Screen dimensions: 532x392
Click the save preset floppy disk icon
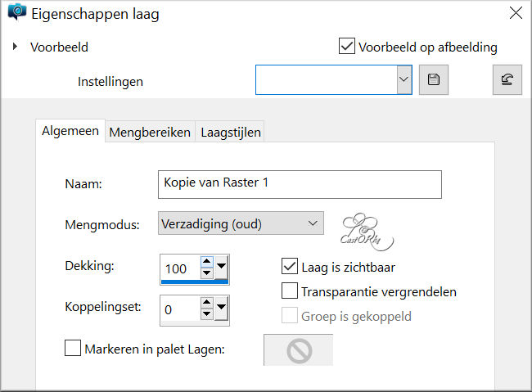click(434, 79)
